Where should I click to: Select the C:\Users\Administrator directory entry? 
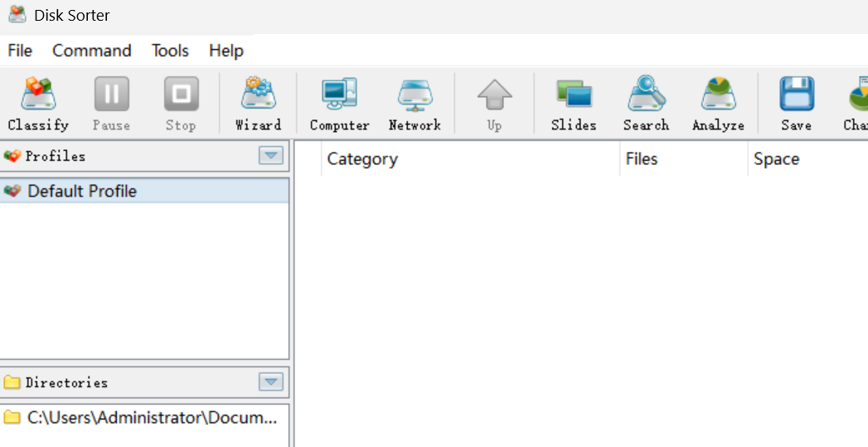pyautogui.click(x=152, y=418)
